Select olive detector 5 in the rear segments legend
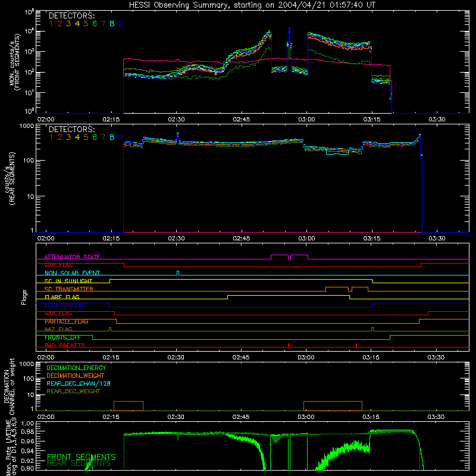Screen dimensions: 476x476 pyautogui.click(x=86, y=137)
